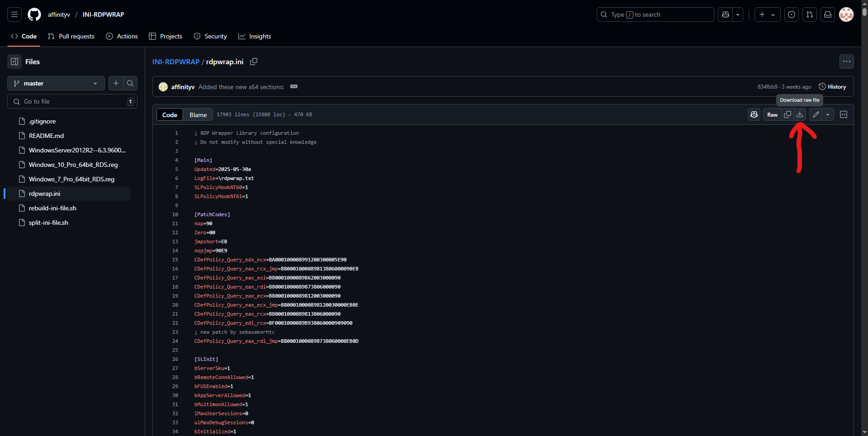Click the Raw button
Image resolution: width=868 pixels, height=436 pixels.
pos(772,114)
